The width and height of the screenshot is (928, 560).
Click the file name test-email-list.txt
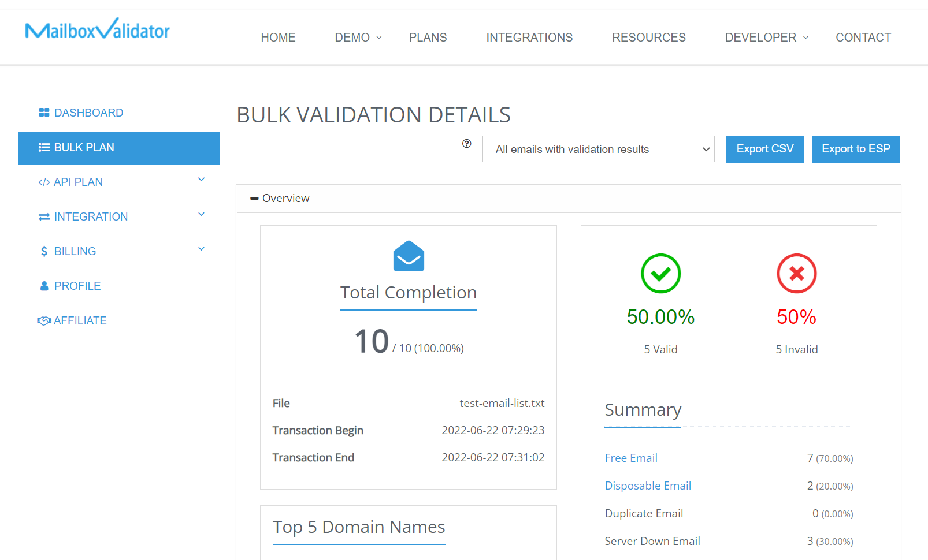point(502,403)
